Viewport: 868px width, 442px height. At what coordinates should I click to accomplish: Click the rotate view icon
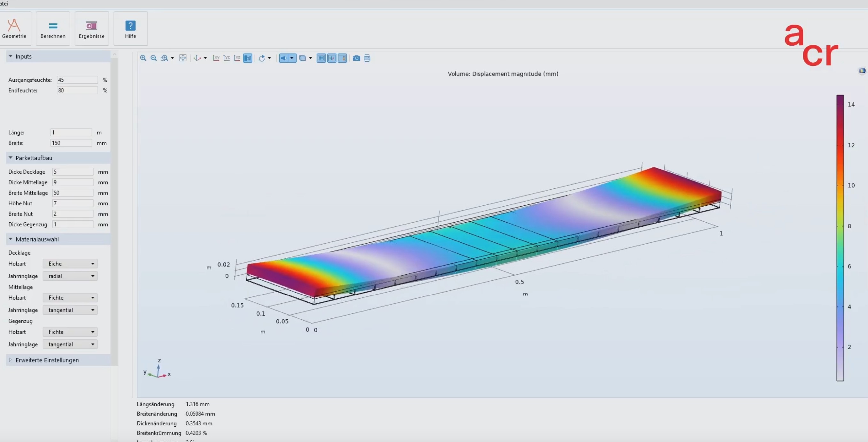coord(262,58)
